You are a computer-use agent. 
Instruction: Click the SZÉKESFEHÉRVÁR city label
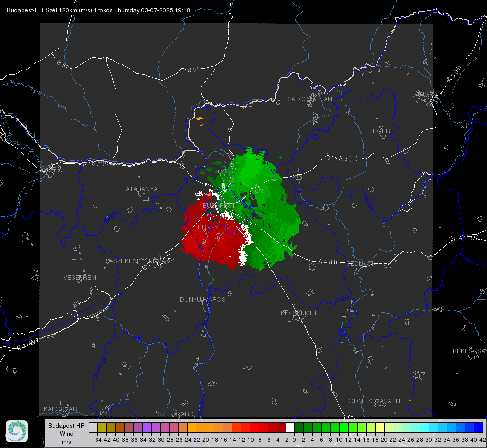pyautogui.click(x=142, y=261)
